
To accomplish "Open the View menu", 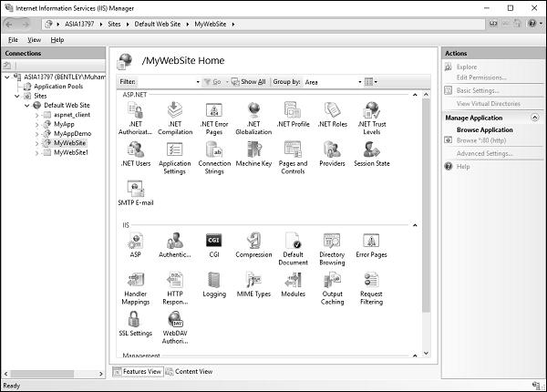I will (35, 40).
